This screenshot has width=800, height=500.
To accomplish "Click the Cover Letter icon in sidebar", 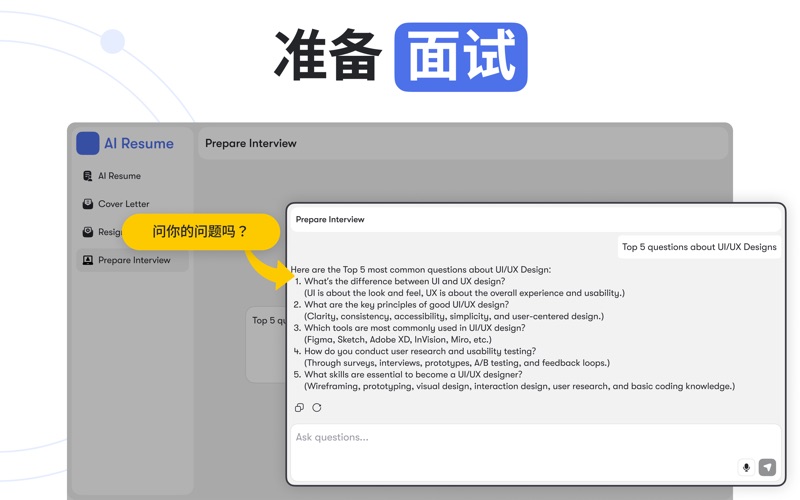I will point(88,204).
